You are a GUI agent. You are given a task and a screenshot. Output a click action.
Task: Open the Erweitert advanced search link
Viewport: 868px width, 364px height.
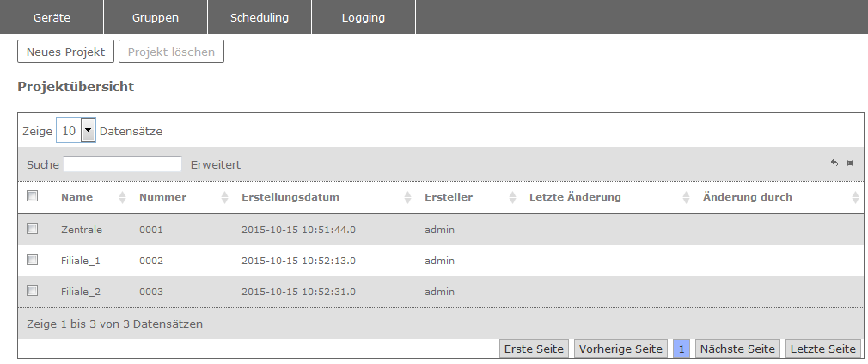coord(215,164)
